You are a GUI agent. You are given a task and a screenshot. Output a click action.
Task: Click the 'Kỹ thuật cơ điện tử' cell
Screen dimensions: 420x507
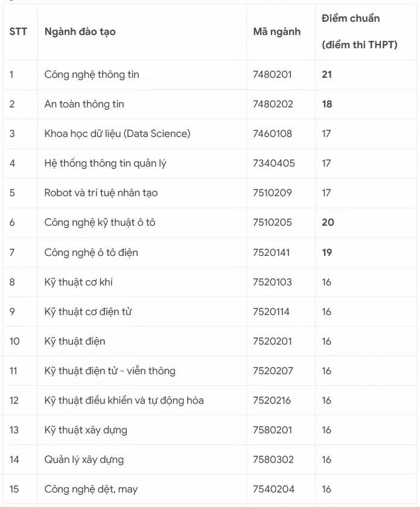coord(88,311)
